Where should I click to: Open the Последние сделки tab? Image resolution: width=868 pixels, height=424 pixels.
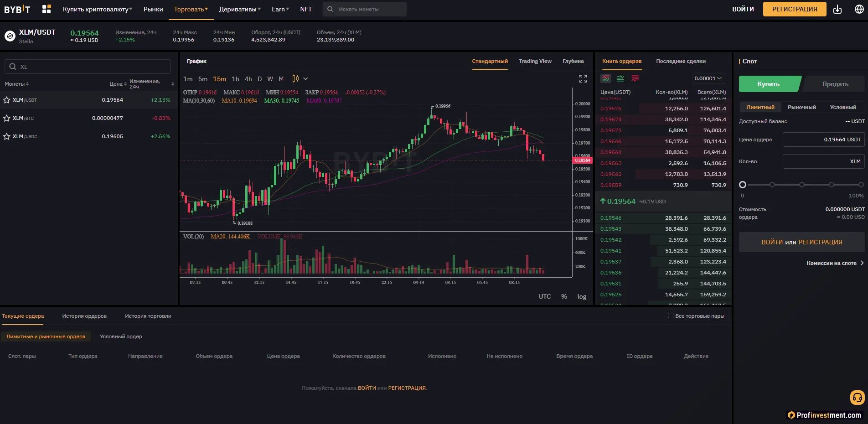pyautogui.click(x=681, y=61)
